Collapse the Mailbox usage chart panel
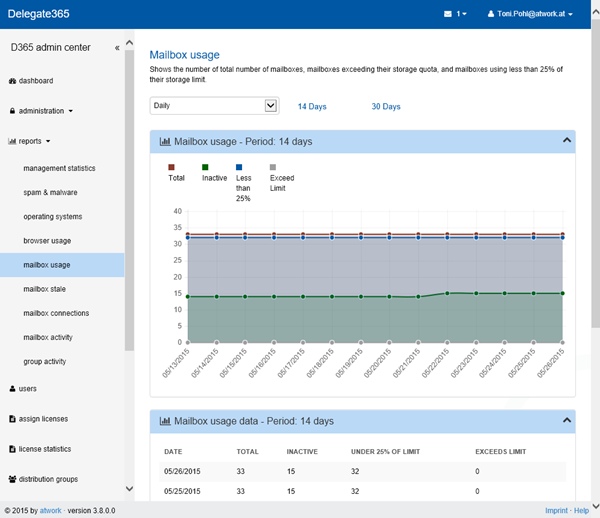Viewport: 600px width, 518px height. tap(565, 141)
